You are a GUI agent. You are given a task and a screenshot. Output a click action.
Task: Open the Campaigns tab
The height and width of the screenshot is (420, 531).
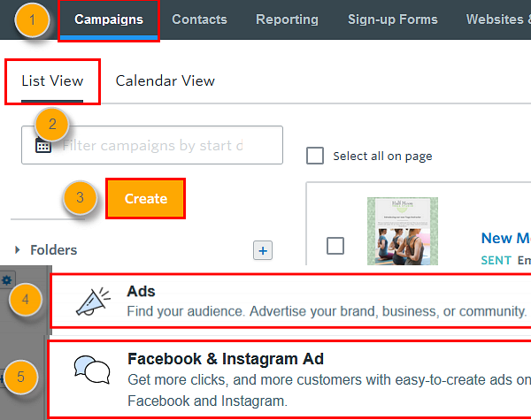pos(109,19)
